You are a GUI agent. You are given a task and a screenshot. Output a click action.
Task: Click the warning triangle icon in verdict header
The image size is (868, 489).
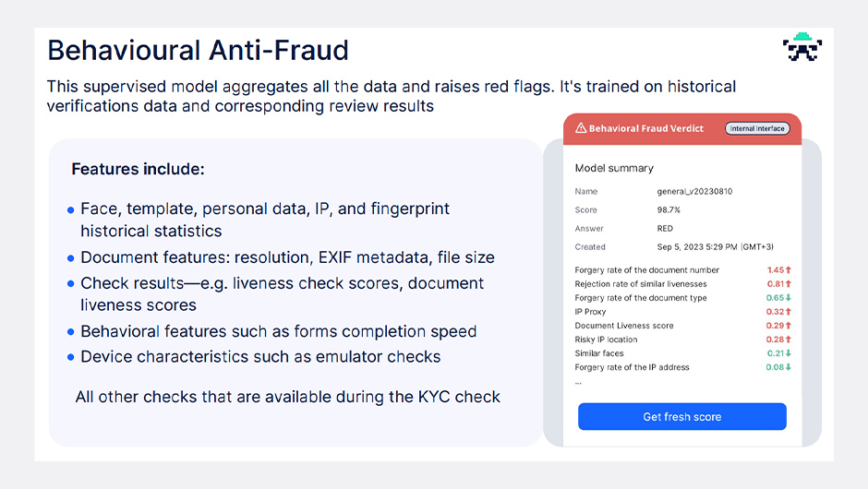click(x=581, y=127)
